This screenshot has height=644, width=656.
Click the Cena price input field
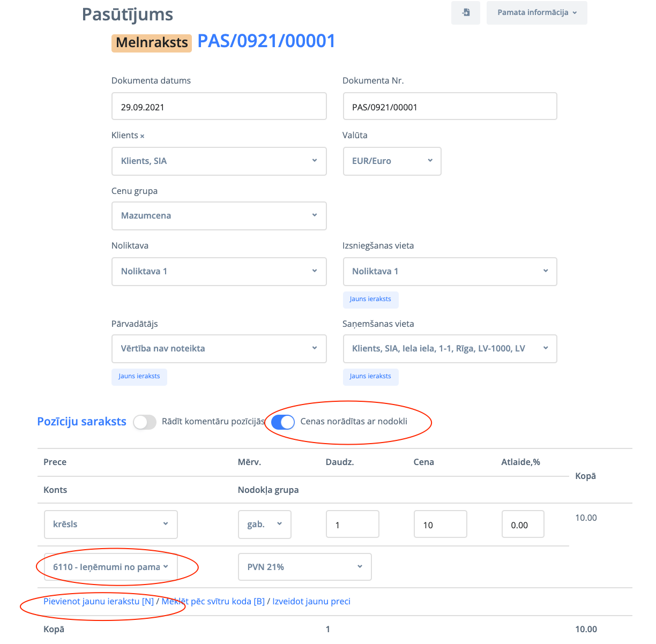point(440,525)
